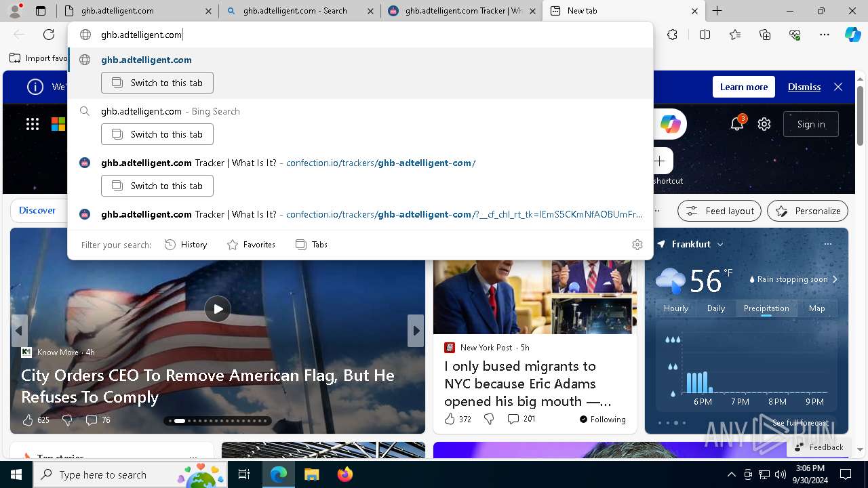Open Extensions puzzle icon
The image size is (868, 488).
pyautogui.click(x=672, y=35)
